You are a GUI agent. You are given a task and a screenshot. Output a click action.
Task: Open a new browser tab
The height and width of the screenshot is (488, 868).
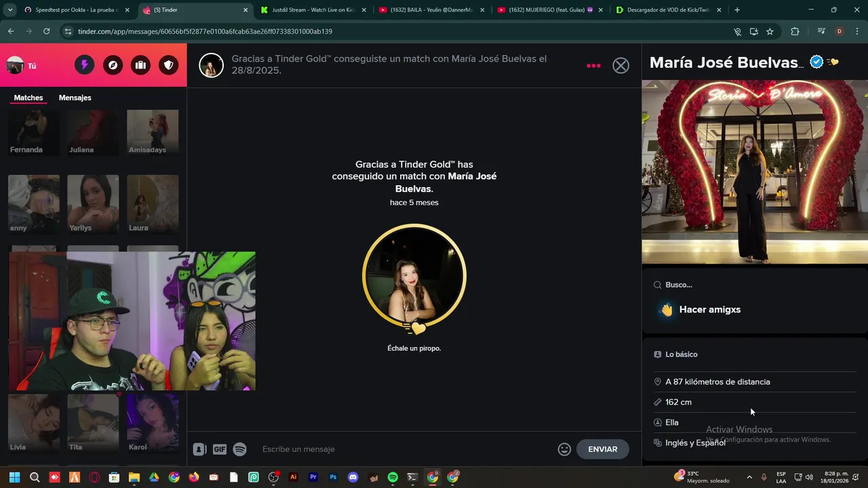tap(737, 10)
